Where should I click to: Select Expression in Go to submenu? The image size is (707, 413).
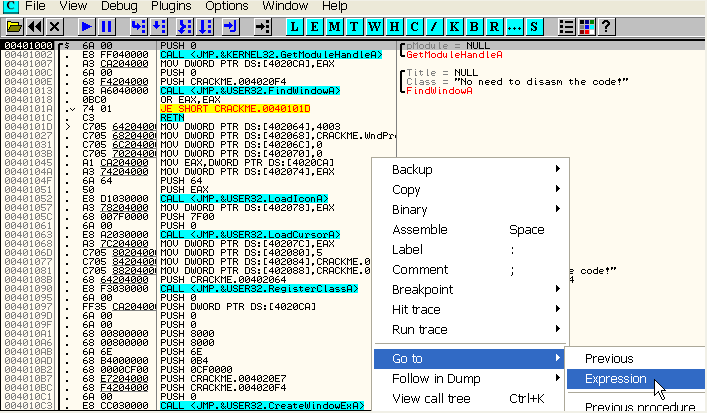pyautogui.click(x=635, y=378)
